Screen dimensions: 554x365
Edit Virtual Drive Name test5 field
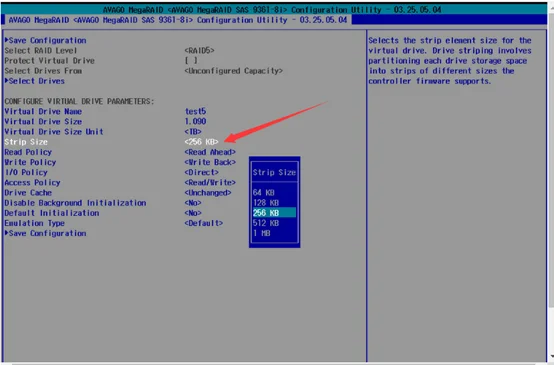195,111
